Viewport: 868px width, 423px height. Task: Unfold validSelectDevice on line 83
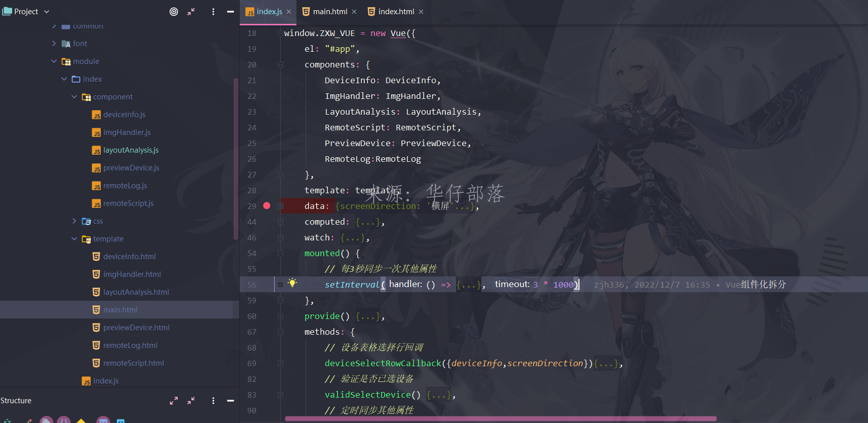click(280, 395)
